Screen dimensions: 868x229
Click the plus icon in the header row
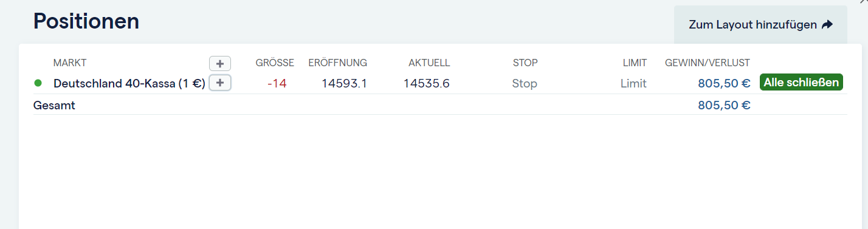(220, 63)
